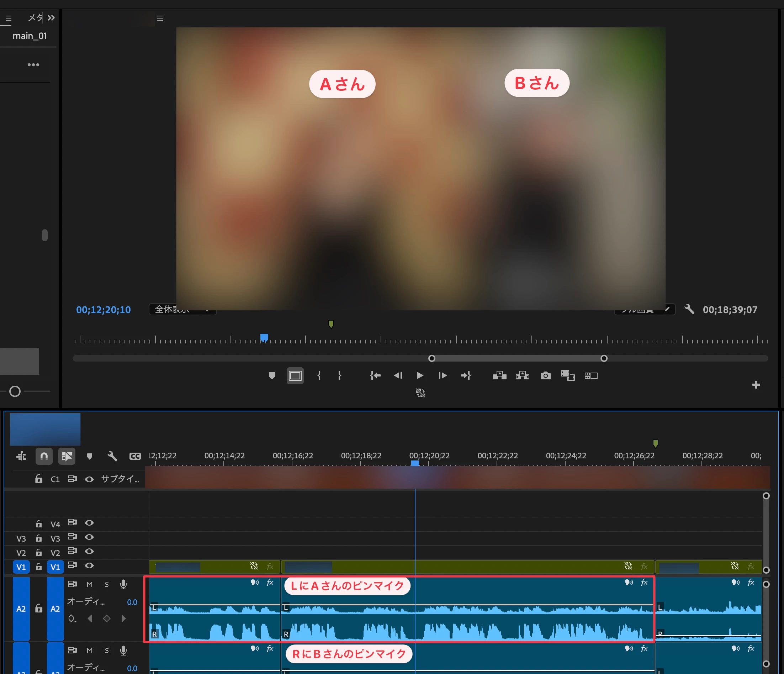Toggle Snap in Timeline magnet icon

(x=44, y=457)
